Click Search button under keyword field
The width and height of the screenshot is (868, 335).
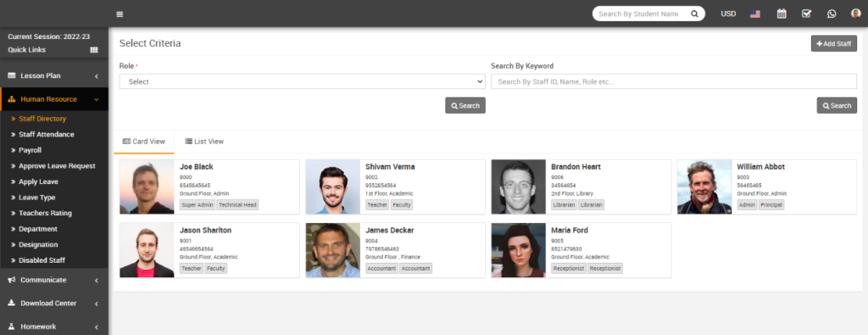click(837, 105)
